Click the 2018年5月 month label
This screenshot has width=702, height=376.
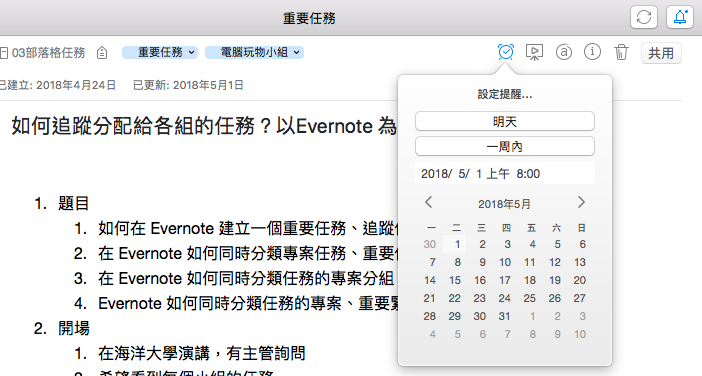click(x=504, y=204)
